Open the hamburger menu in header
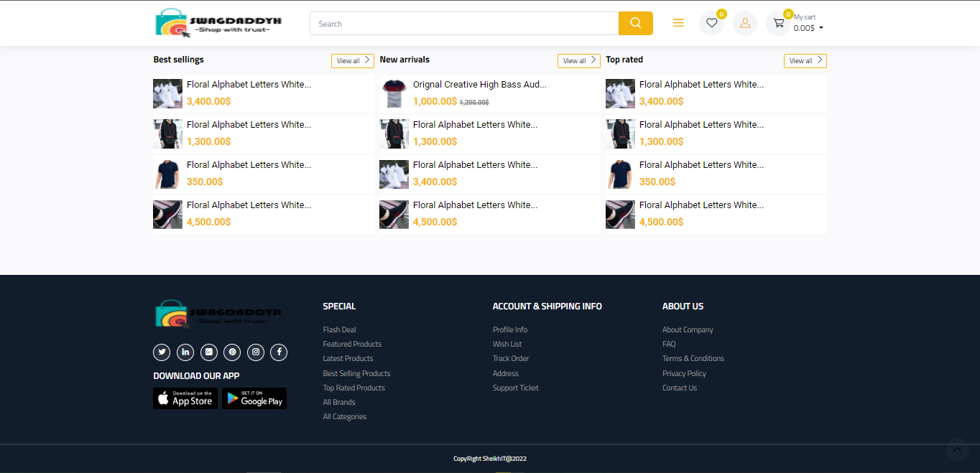This screenshot has height=473, width=980. tap(678, 23)
